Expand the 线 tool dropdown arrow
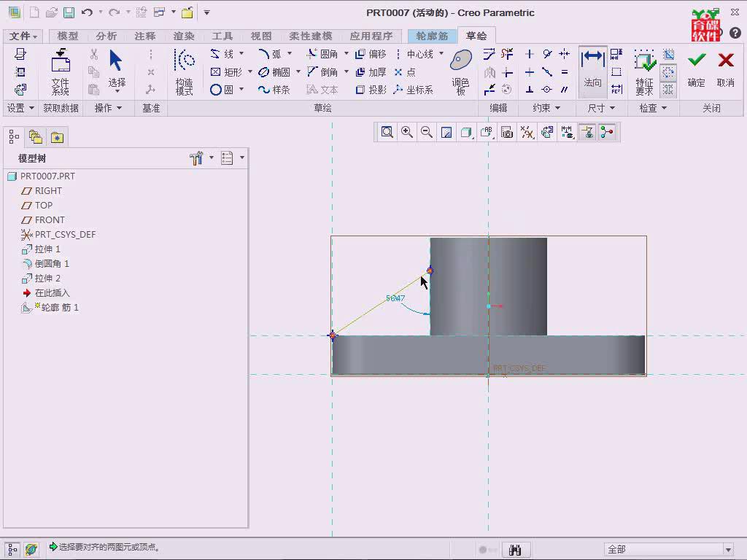Image resolution: width=747 pixels, height=560 pixels. pos(241,53)
